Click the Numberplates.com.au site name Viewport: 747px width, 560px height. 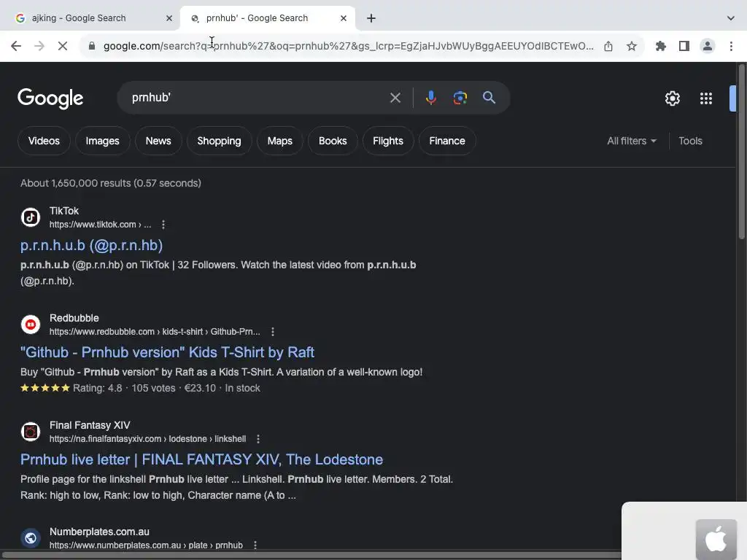tap(99, 532)
